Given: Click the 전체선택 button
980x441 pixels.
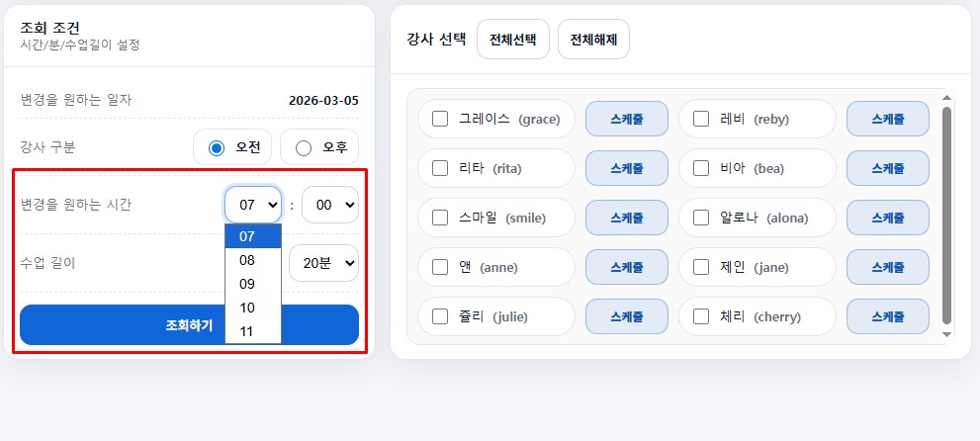Looking at the screenshot, I should [x=512, y=40].
